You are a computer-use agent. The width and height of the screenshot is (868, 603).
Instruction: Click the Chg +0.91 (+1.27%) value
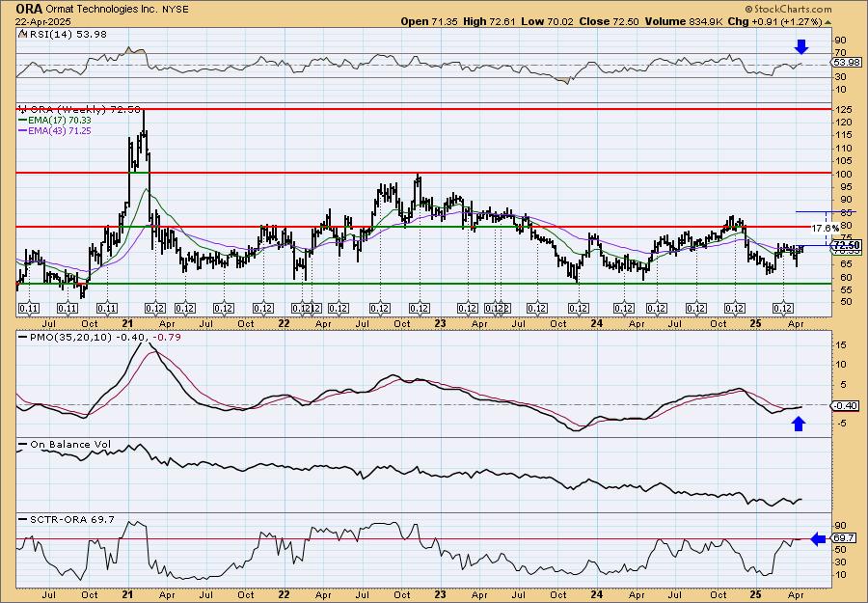coord(775,21)
